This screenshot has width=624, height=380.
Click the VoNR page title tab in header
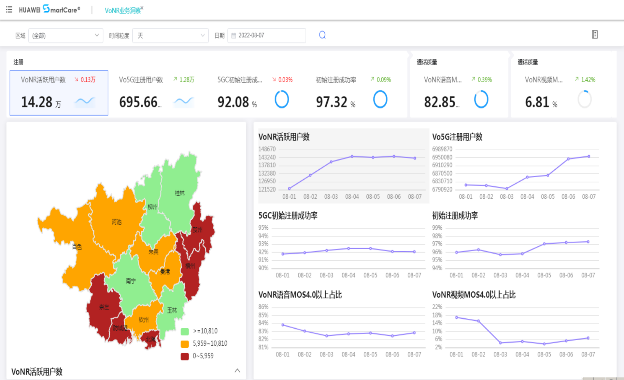pos(124,10)
